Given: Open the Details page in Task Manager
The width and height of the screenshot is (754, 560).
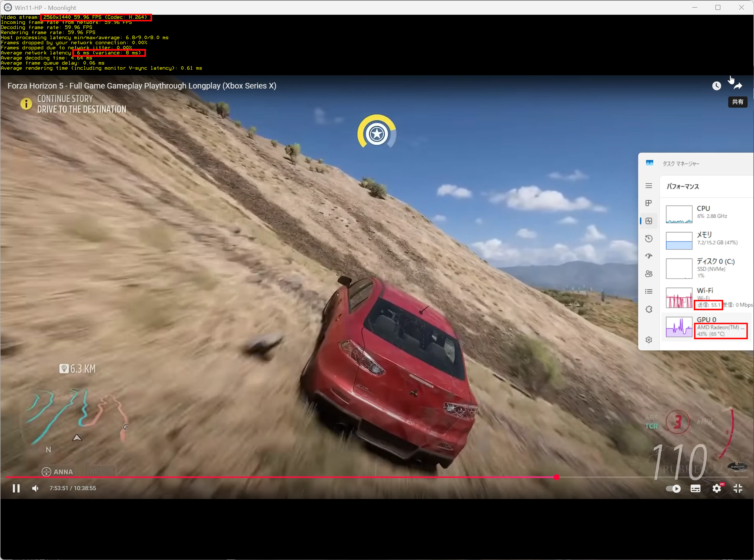Looking at the screenshot, I should (x=649, y=291).
